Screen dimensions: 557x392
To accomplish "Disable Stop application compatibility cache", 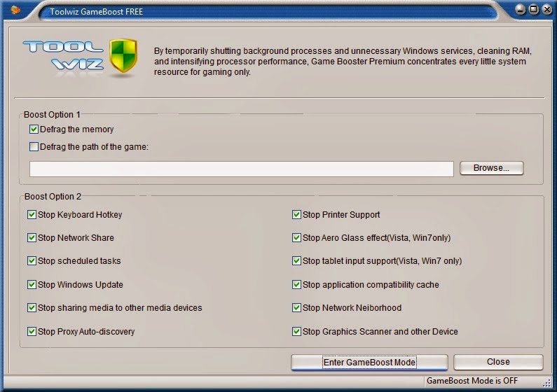I will pyautogui.click(x=296, y=284).
